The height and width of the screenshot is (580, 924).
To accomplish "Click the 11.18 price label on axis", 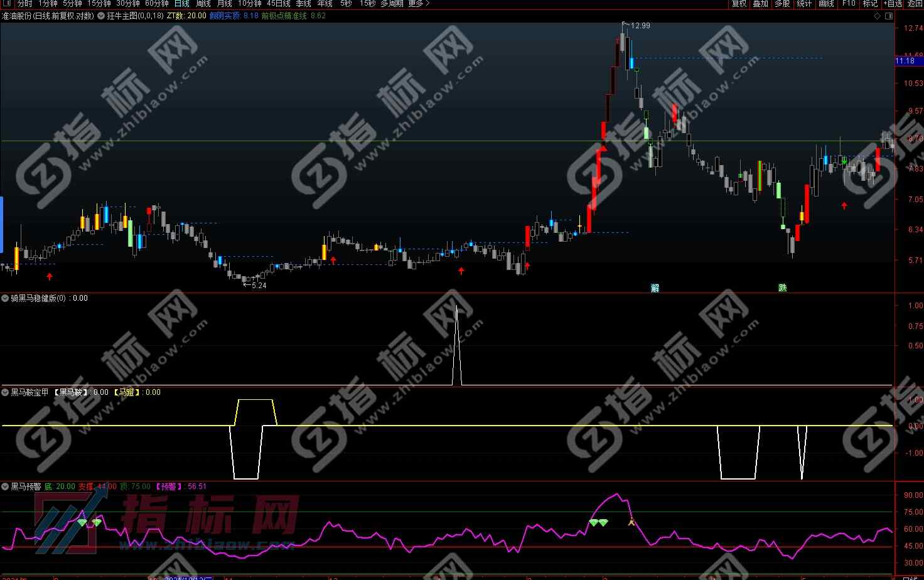I will tap(905, 61).
